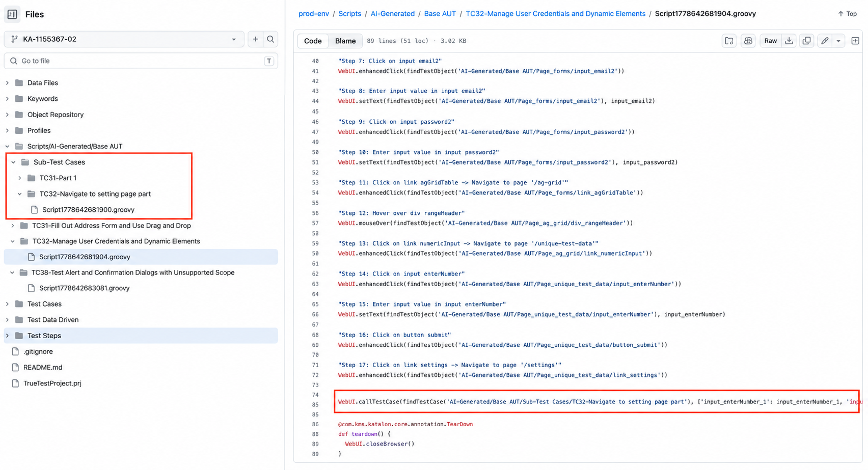Click the folder icon beside Profiles
This screenshot has height=470, width=868.
[x=19, y=130]
